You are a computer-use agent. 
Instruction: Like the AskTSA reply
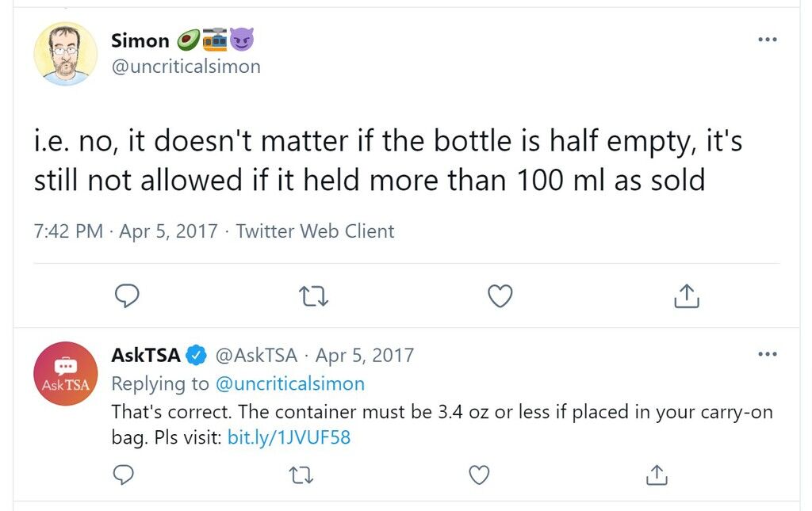click(x=479, y=475)
